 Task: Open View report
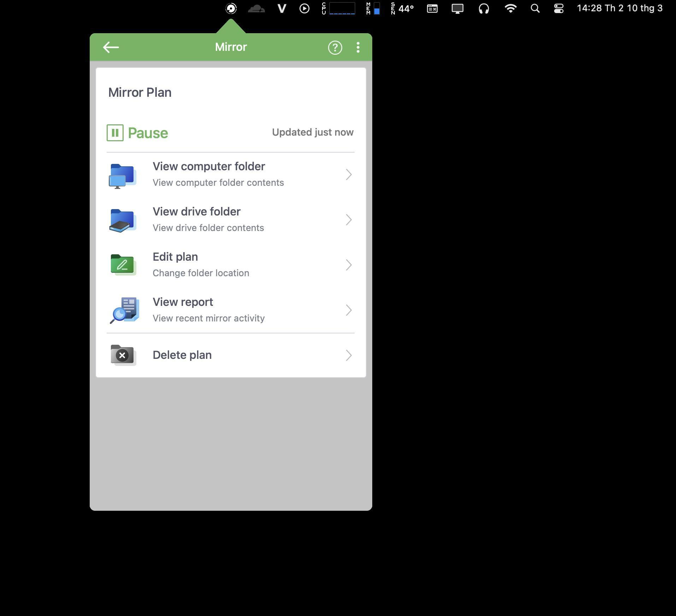coord(230,310)
